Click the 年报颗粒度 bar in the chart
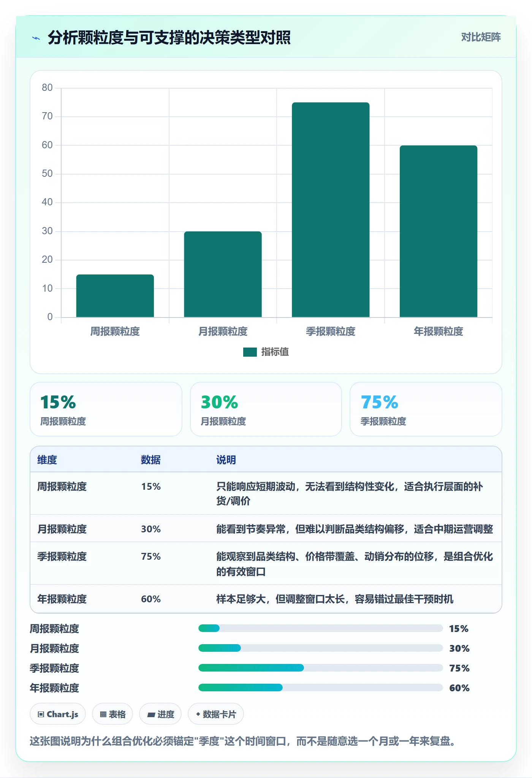The width and height of the screenshot is (532, 778). [439, 231]
